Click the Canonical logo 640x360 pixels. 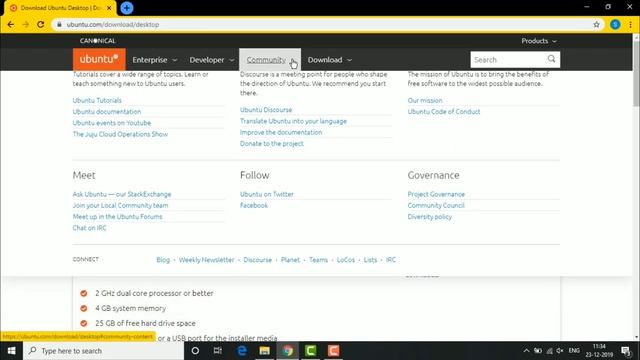click(98, 41)
